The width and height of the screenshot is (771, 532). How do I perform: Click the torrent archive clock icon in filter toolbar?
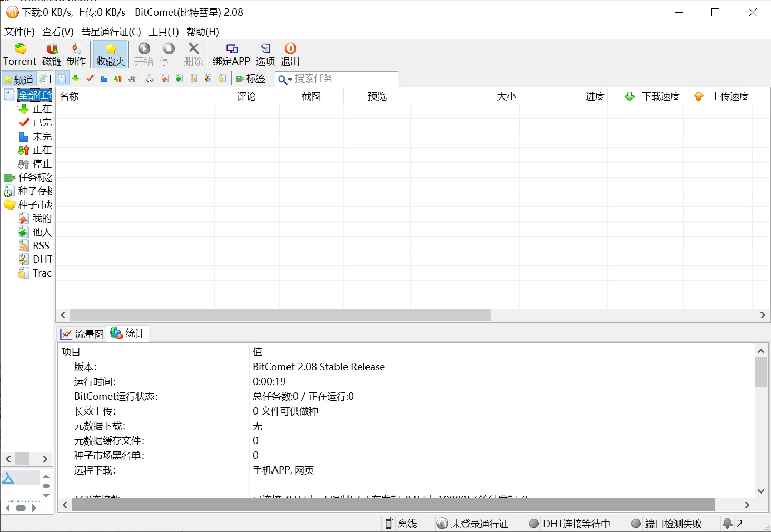click(x=150, y=78)
